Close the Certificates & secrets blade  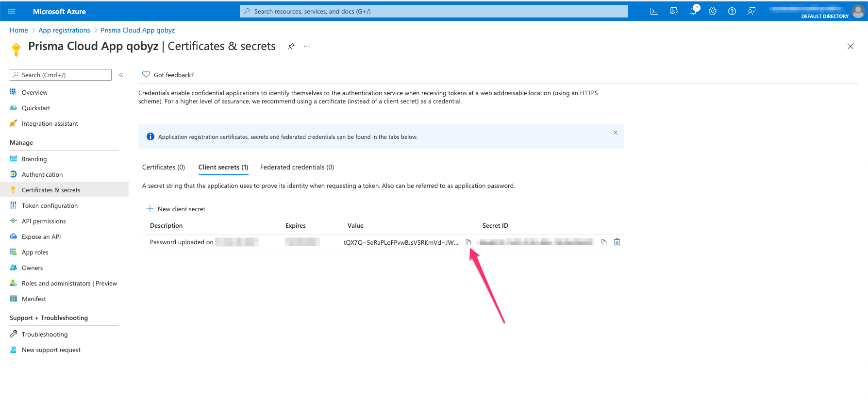[851, 46]
